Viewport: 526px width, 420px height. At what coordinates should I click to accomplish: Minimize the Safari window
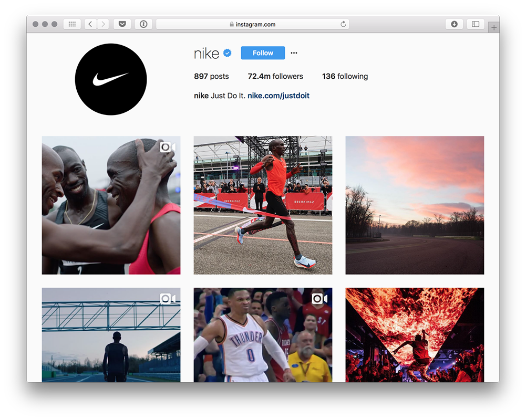tap(45, 24)
